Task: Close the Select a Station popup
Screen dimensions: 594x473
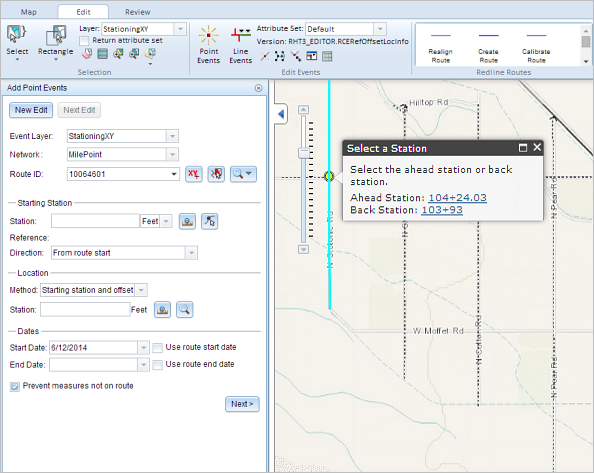Action: 537,147
